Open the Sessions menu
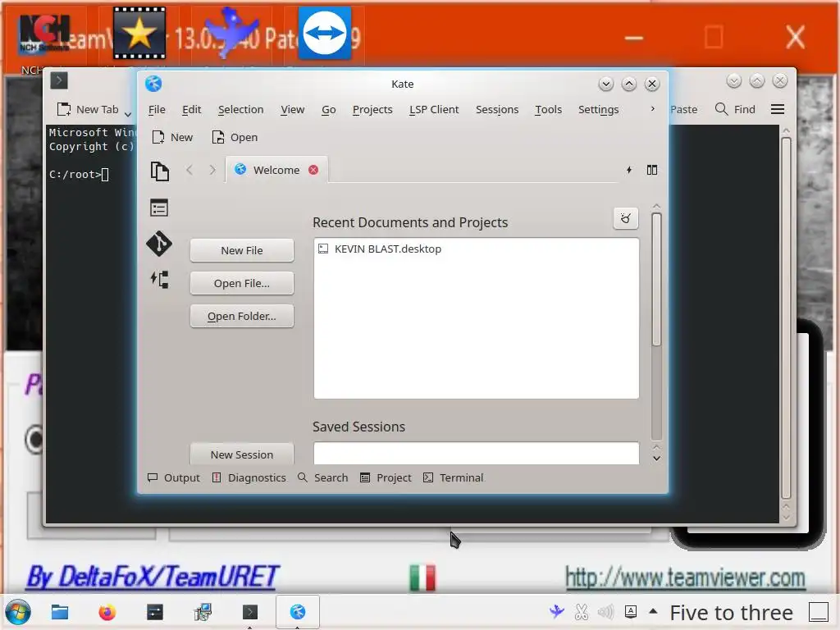The height and width of the screenshot is (630, 840). pyautogui.click(x=497, y=109)
